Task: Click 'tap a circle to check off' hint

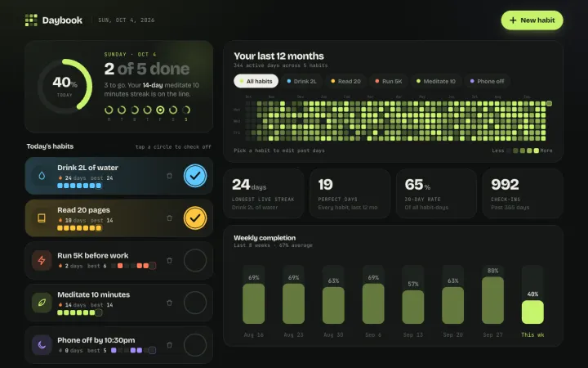Action: tap(173, 147)
